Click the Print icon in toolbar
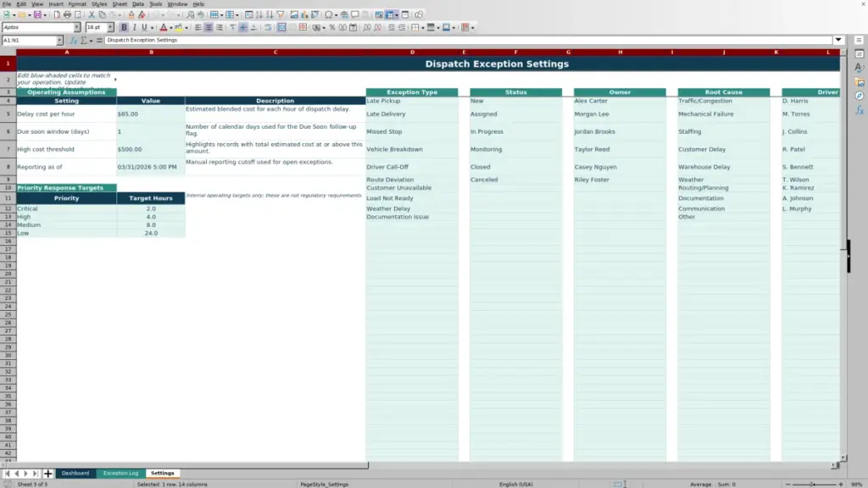 click(67, 14)
